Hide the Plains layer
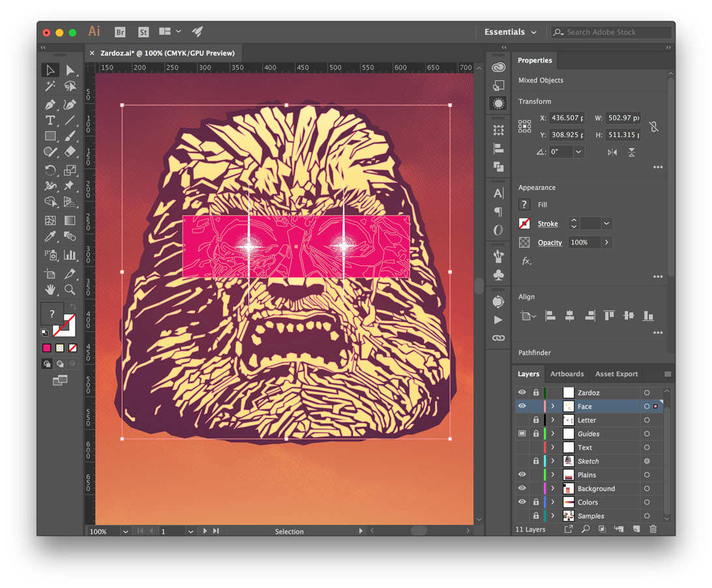The height and width of the screenshot is (588, 712). pos(522,475)
